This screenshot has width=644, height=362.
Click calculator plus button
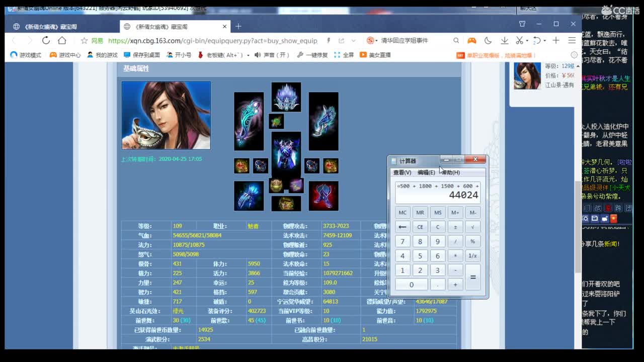point(455,285)
